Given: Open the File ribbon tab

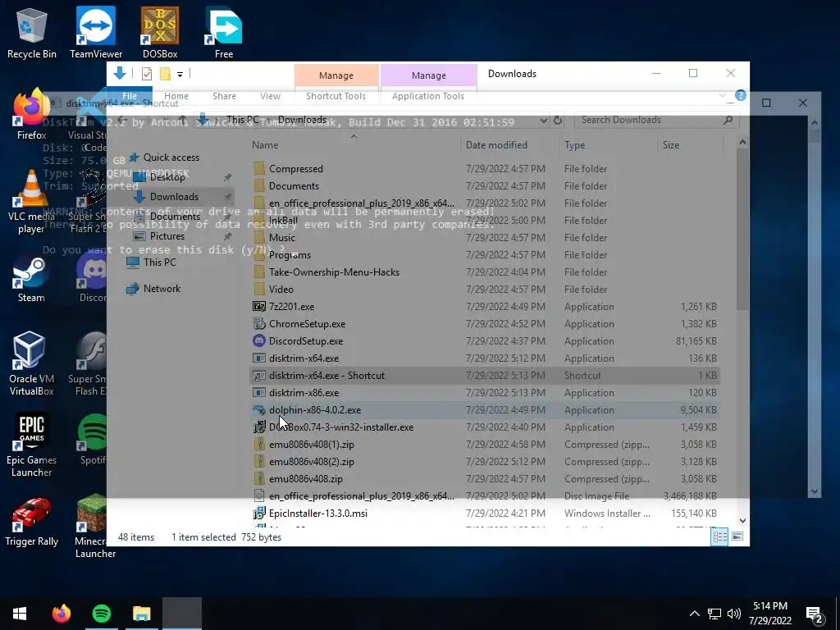Looking at the screenshot, I should [129, 96].
